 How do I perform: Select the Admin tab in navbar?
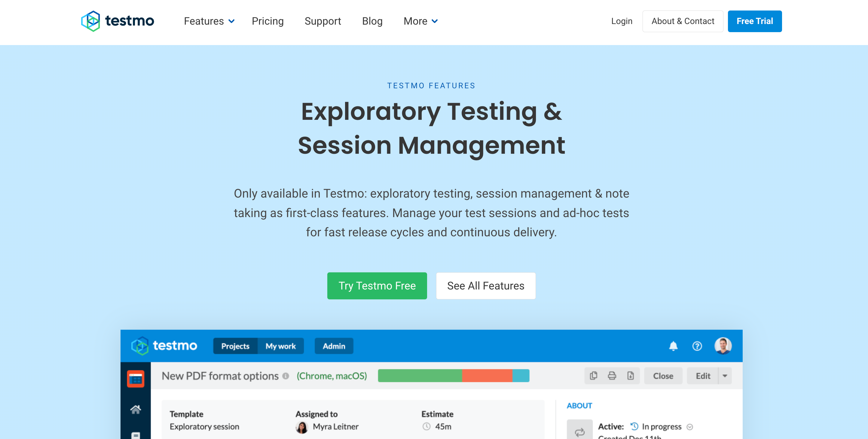click(x=334, y=346)
